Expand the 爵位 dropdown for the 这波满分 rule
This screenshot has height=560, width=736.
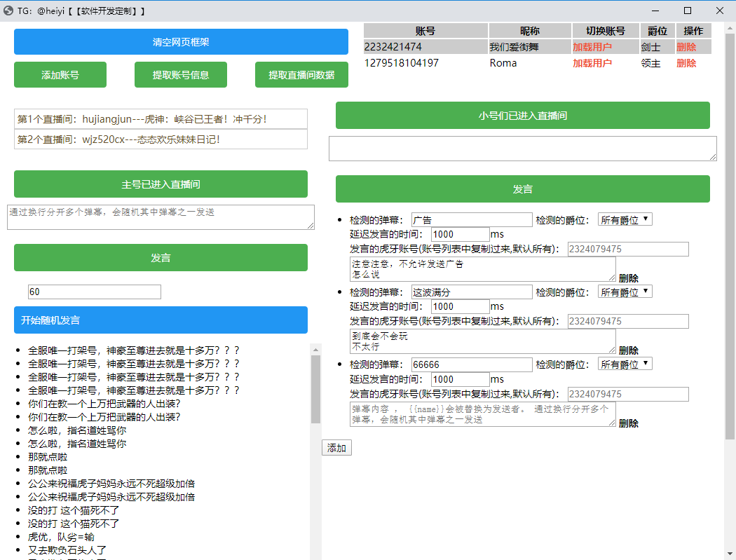[x=625, y=292]
